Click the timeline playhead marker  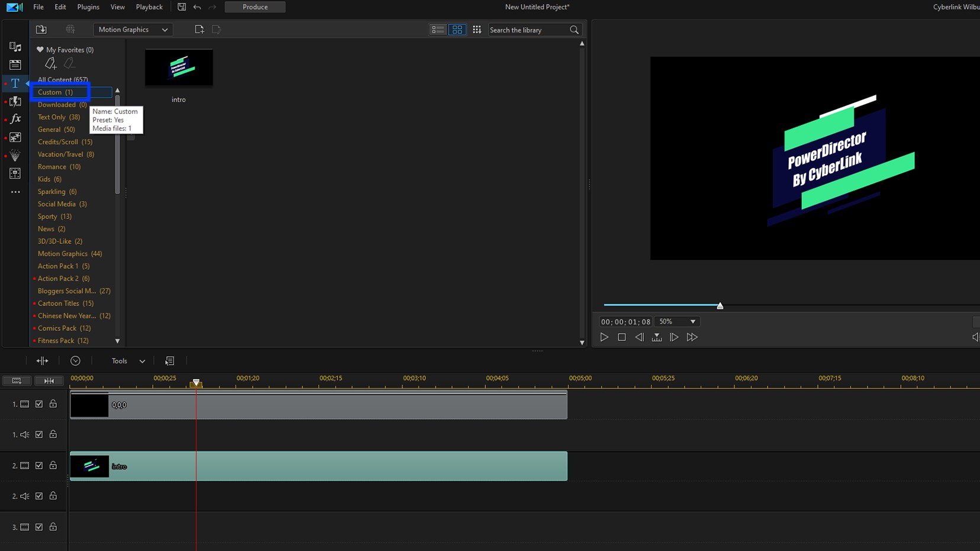click(196, 383)
